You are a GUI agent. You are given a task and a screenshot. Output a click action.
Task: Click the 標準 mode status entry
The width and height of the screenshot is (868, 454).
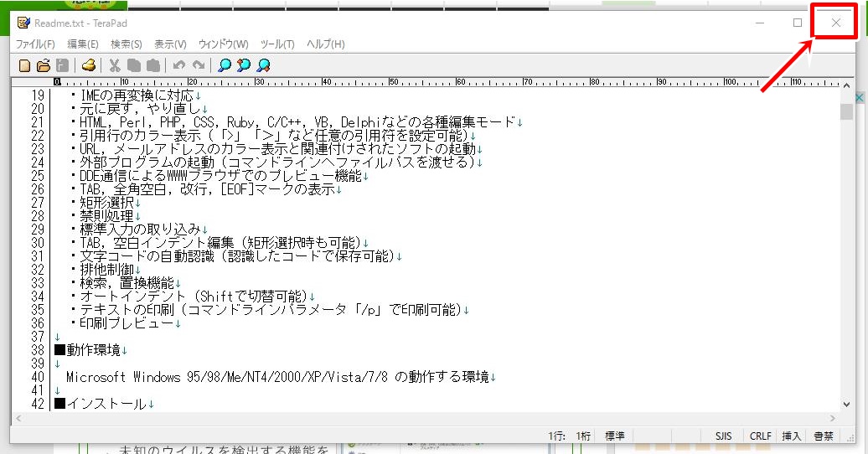(x=614, y=436)
